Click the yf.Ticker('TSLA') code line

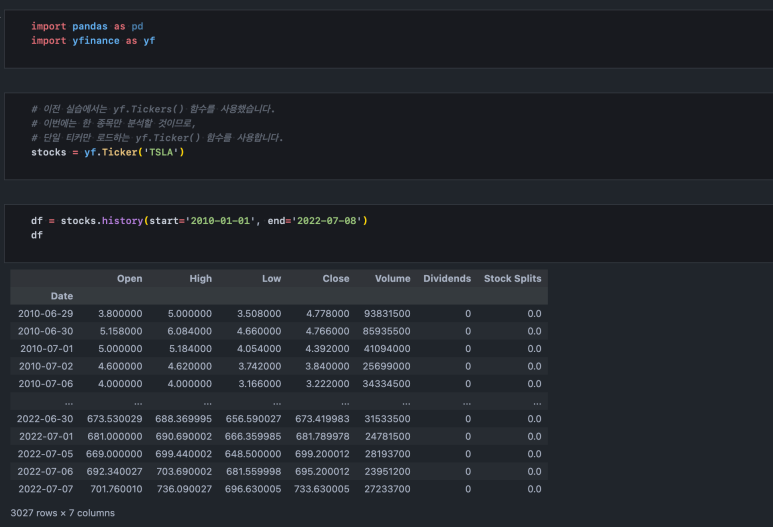[107, 152]
